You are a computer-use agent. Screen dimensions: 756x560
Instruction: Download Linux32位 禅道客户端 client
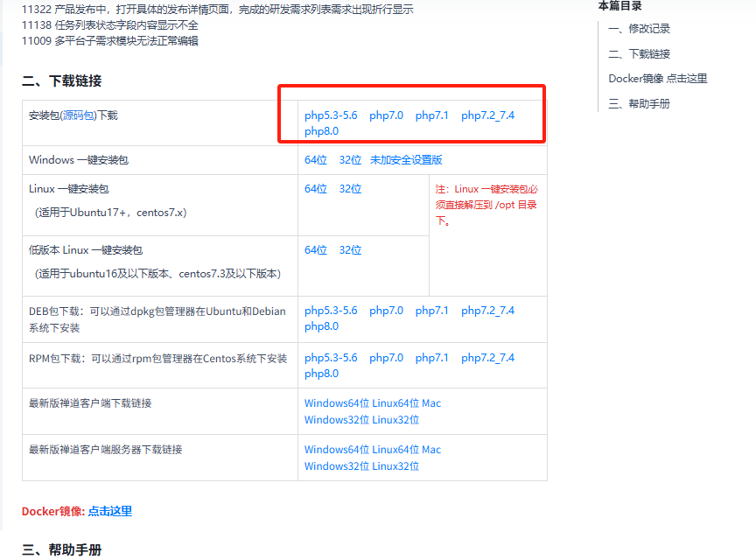point(395,420)
